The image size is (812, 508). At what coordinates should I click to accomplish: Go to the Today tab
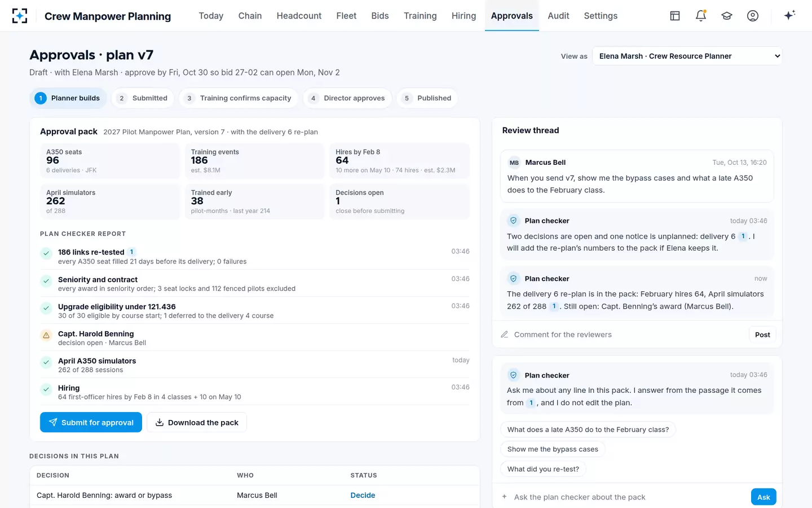click(211, 16)
